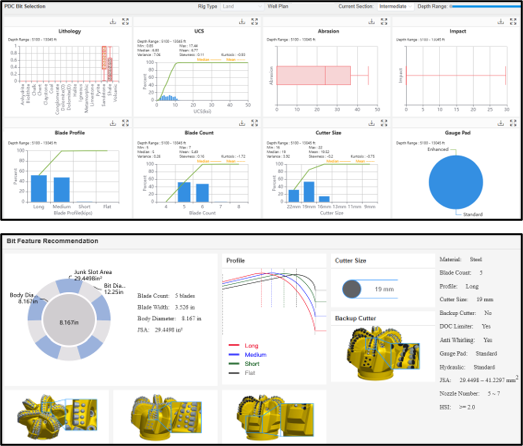Screen dimensions: 523x446
Task: Download the Blade Count chart
Action: (x=242, y=123)
